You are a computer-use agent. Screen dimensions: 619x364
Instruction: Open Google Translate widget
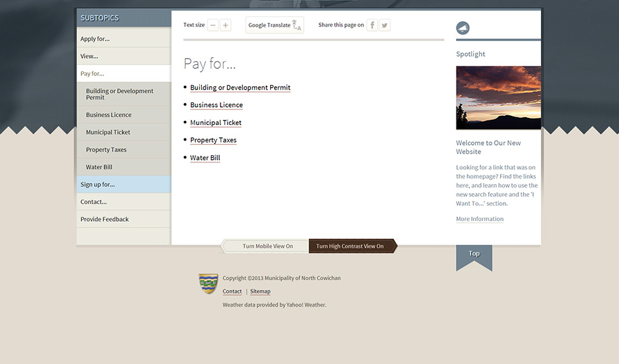(274, 26)
